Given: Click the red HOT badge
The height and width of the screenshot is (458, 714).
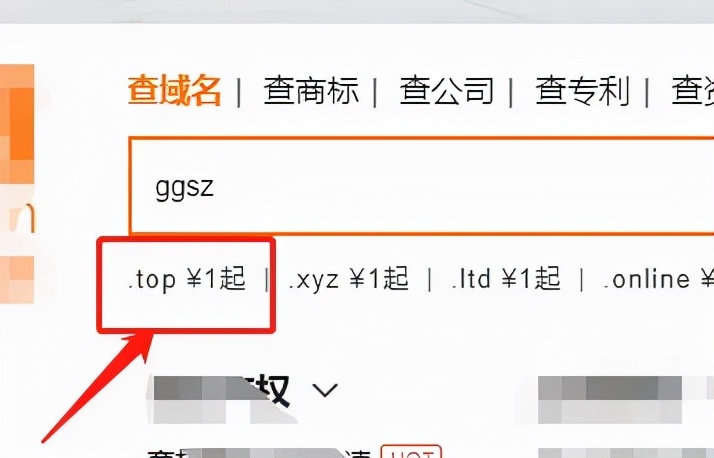Looking at the screenshot, I should 411,452.
